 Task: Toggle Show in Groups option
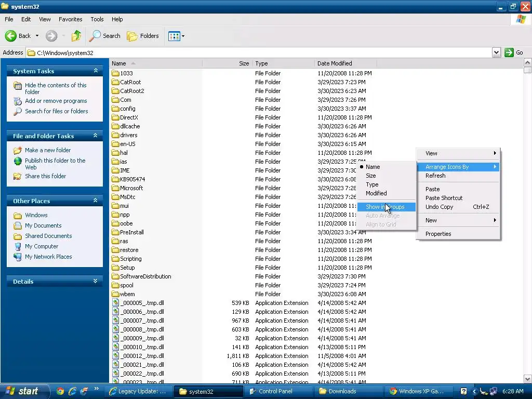click(x=387, y=207)
